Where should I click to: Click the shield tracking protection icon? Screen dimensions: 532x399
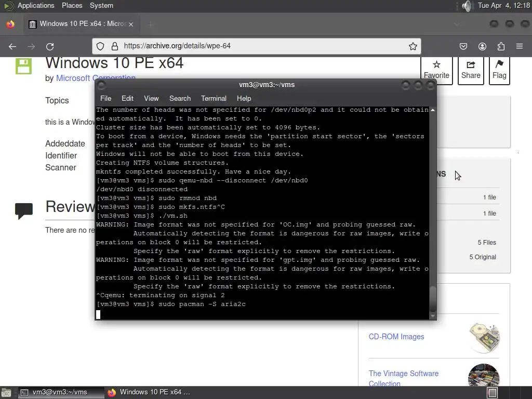pos(100,46)
